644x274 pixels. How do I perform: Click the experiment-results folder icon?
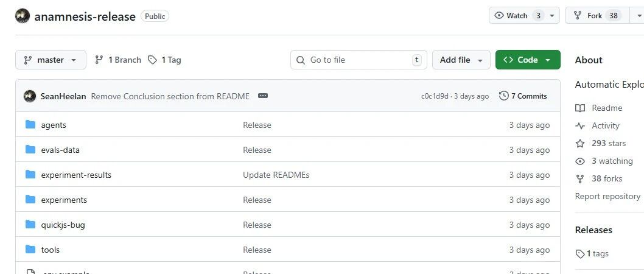tap(30, 175)
